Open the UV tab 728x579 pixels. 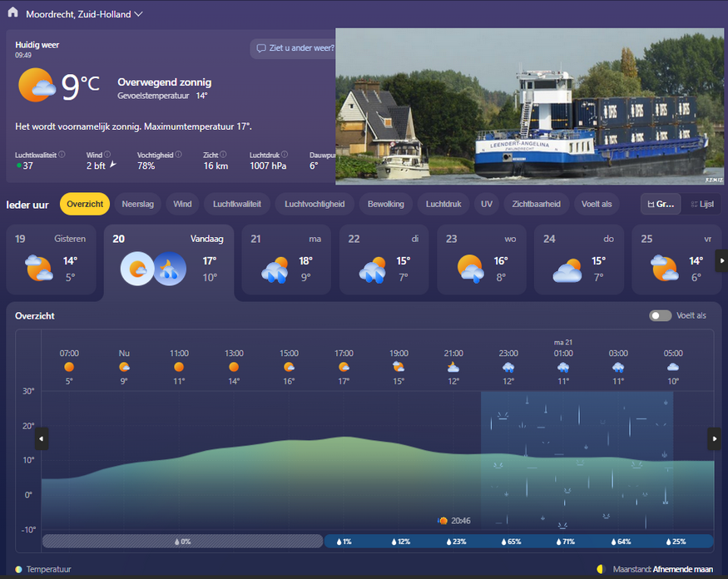[x=486, y=204]
